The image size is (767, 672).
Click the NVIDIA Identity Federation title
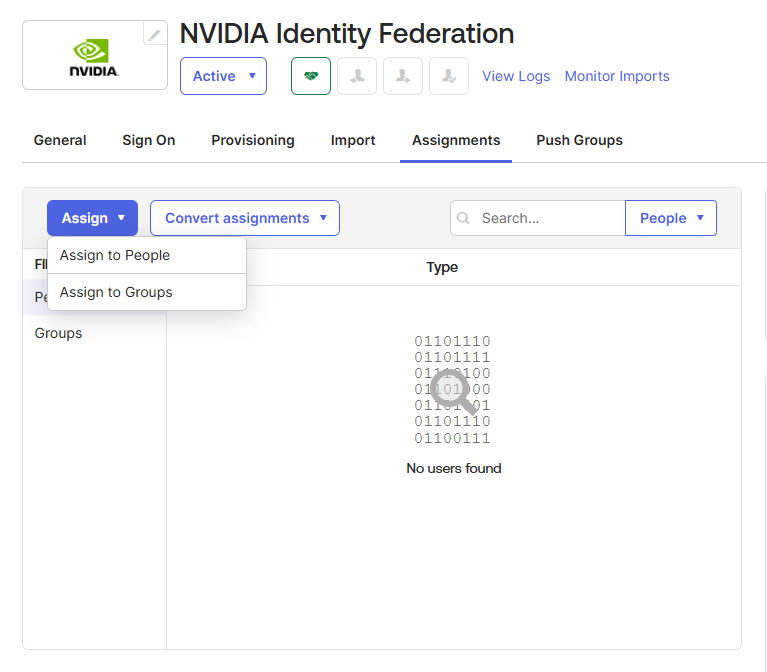coord(347,34)
